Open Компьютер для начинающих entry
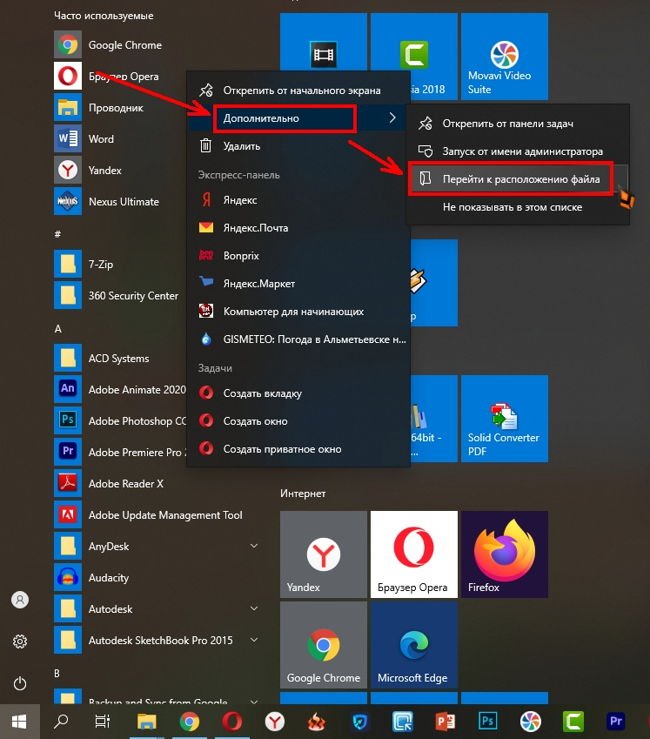Viewport: 650px width, 739px height. [x=298, y=311]
